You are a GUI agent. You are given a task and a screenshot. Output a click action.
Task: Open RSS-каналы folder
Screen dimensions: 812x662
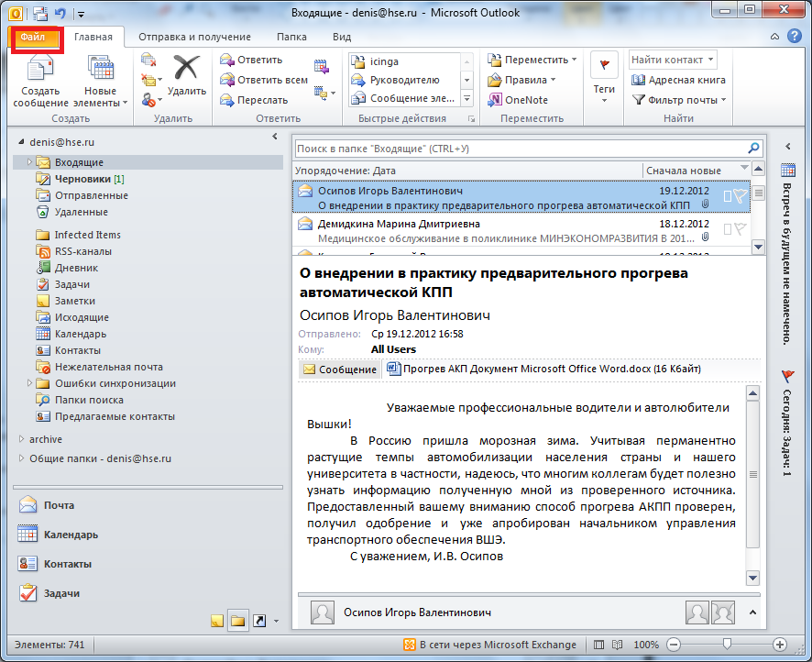(73, 251)
